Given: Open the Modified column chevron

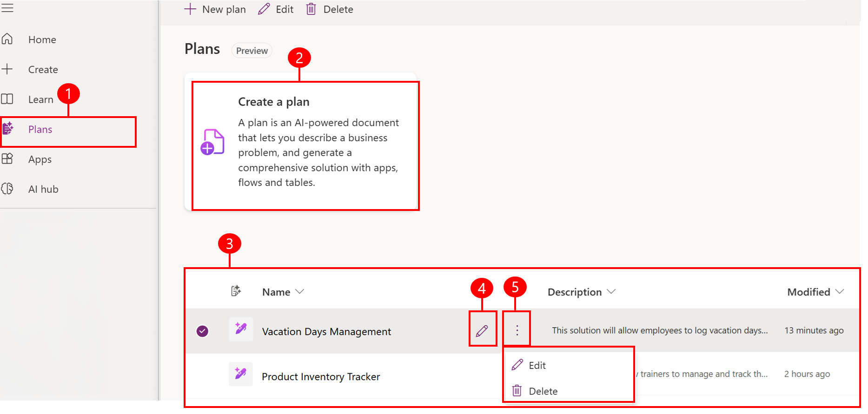Looking at the screenshot, I should click(x=840, y=291).
